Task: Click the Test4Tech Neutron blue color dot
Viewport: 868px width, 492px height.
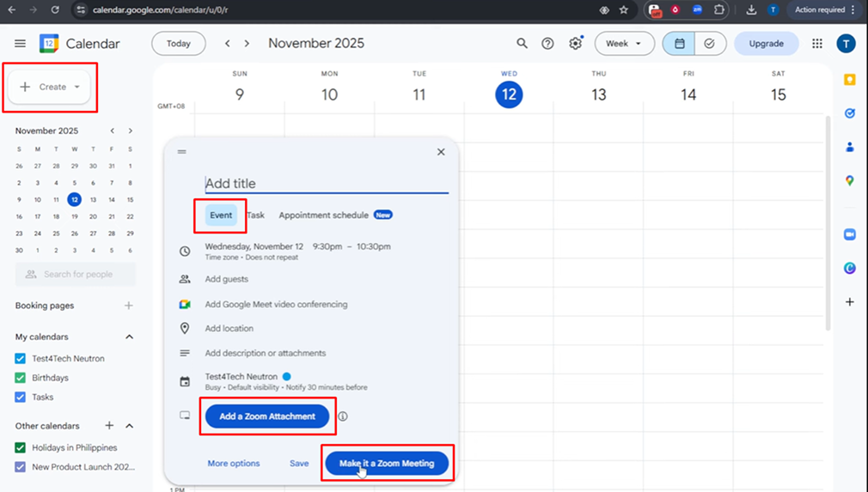Action: pyautogui.click(x=287, y=376)
